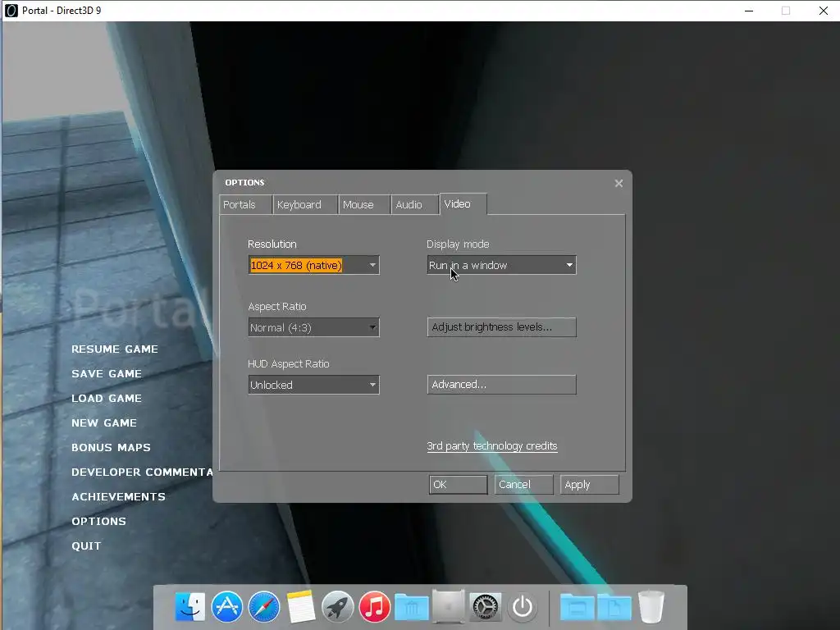Open the Mouse tab
840x630 pixels.
(x=364, y=204)
